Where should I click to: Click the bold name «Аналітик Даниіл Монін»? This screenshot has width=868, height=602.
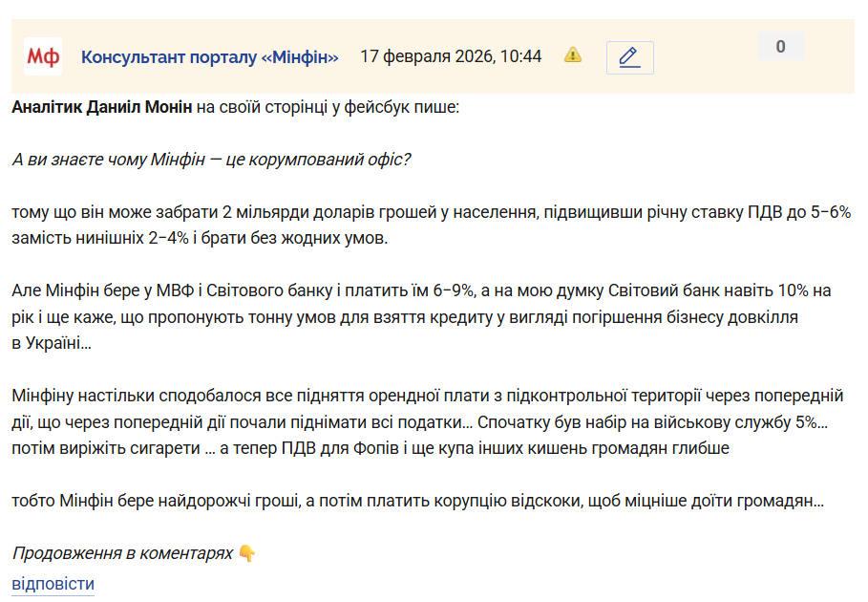tap(102, 107)
